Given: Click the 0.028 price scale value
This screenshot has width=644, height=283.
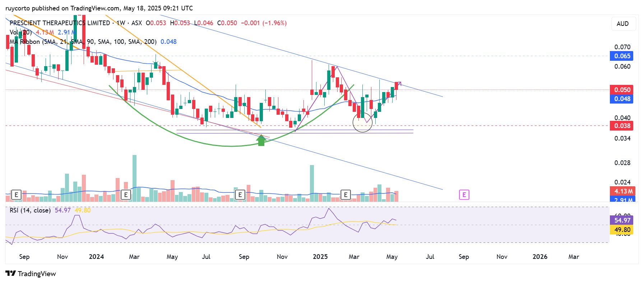Looking at the screenshot, I should [622, 163].
